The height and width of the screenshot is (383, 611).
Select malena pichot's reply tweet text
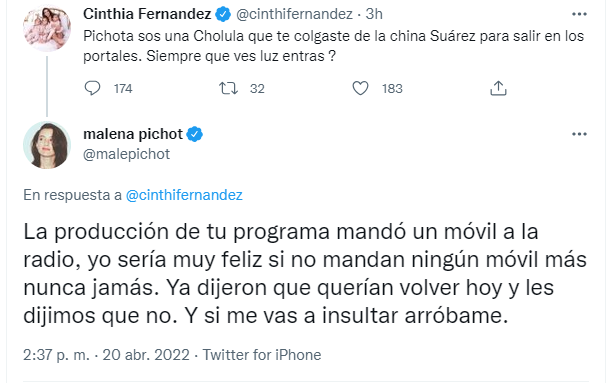coord(305,274)
